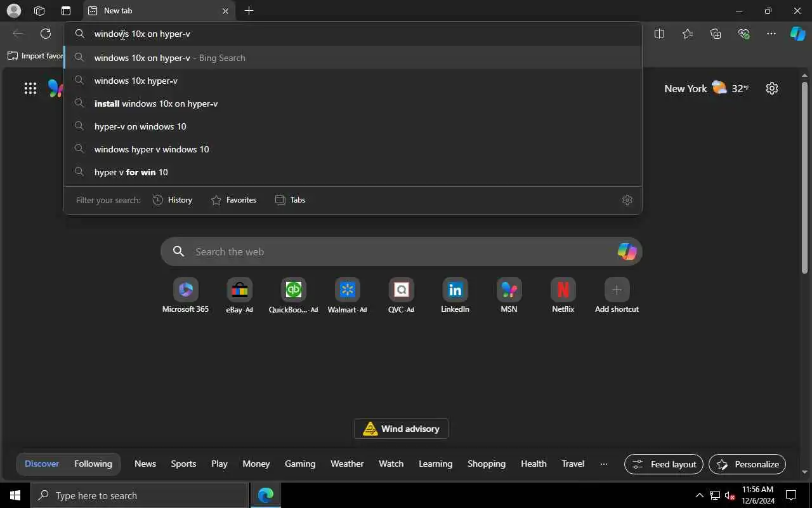Image resolution: width=812 pixels, height=508 pixels.
Task: Click the Import favorites bookmark item
Action: tap(36, 56)
